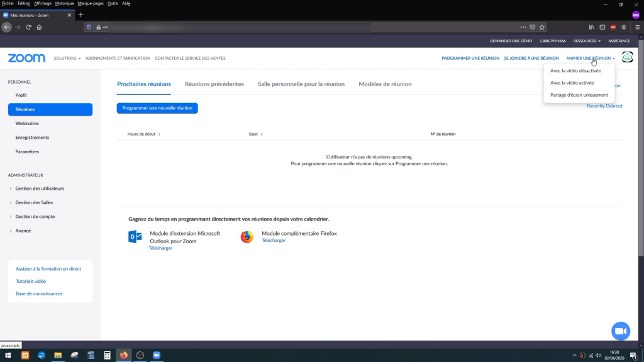The height and width of the screenshot is (362, 644).
Task: Toggle the Animer une réunion dropdown
Action: (590, 58)
